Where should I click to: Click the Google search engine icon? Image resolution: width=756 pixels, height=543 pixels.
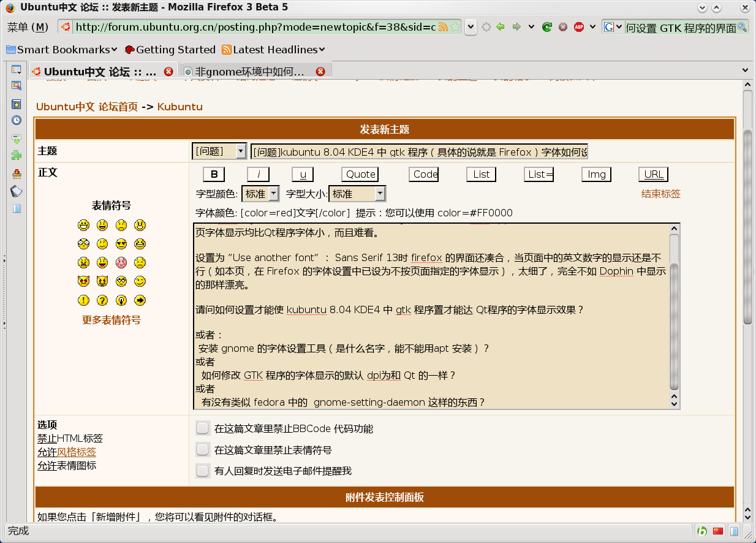pyautogui.click(x=609, y=27)
